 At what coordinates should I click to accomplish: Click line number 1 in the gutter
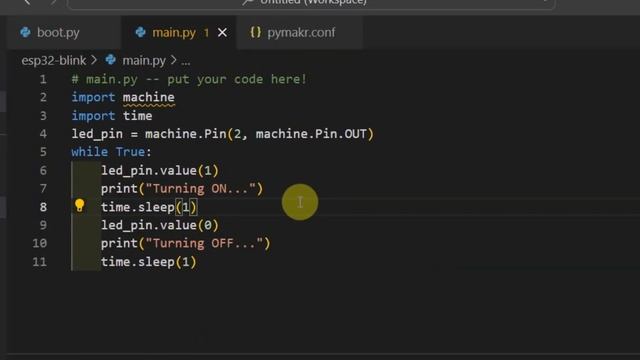(x=43, y=79)
